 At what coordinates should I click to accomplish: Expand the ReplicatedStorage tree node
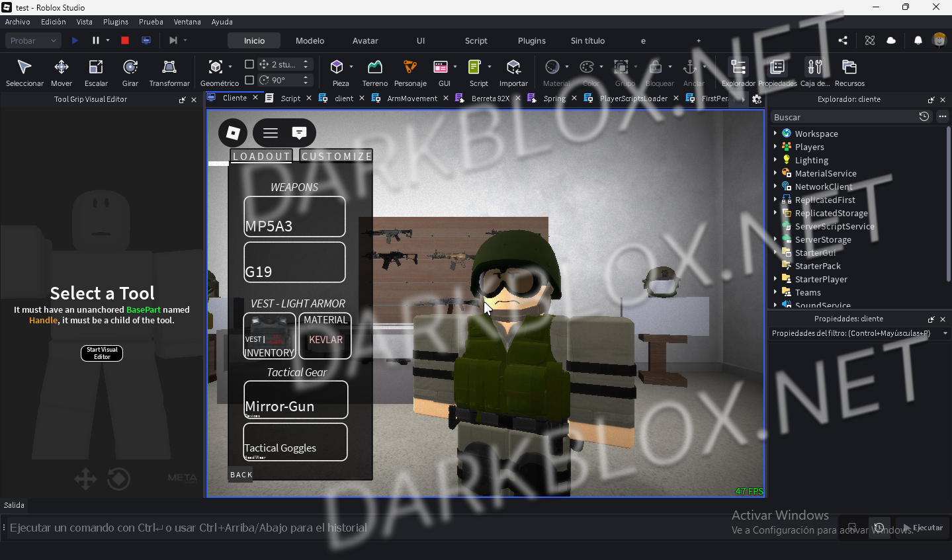coord(775,213)
